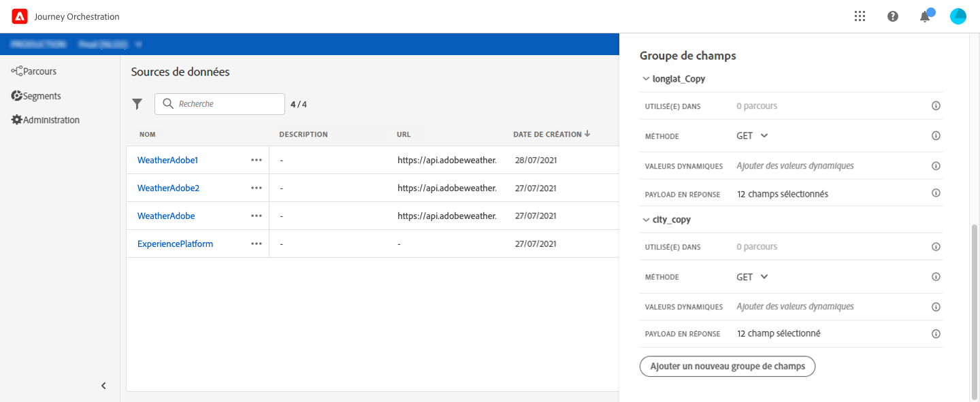This screenshot has height=402, width=980.
Task: Open the user profile avatar
Action: (x=958, y=16)
